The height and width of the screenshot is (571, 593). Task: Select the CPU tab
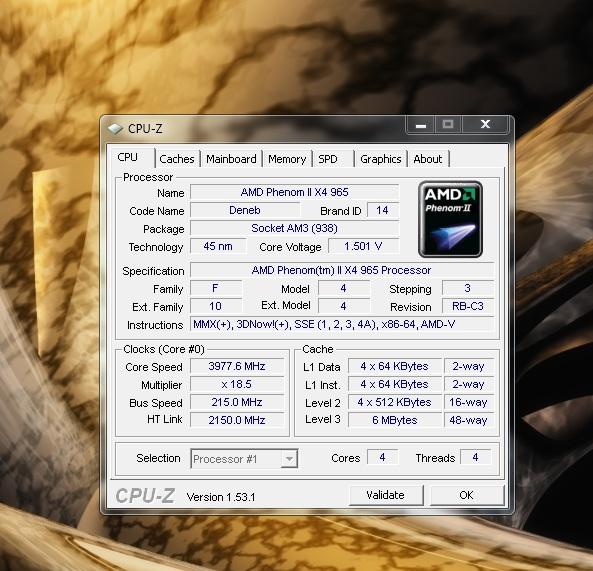click(133, 157)
